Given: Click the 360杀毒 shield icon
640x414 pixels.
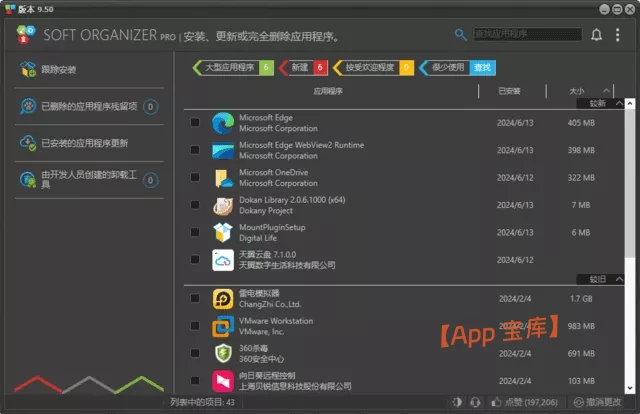Looking at the screenshot, I should pyautogui.click(x=223, y=353).
